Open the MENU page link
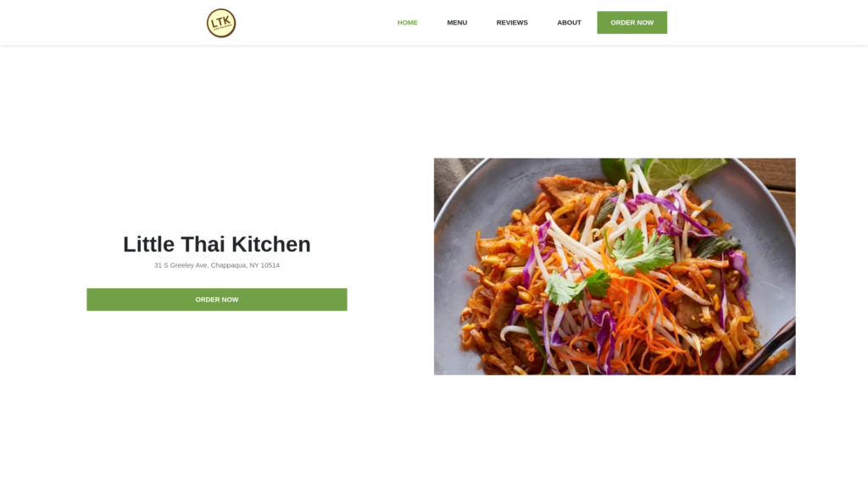This screenshot has width=868, height=488. pos(457,23)
